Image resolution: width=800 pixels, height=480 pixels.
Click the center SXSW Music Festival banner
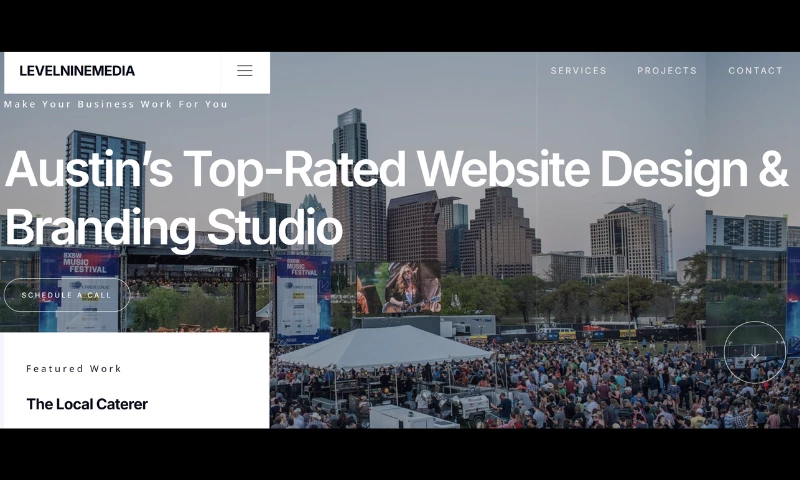coord(303,295)
